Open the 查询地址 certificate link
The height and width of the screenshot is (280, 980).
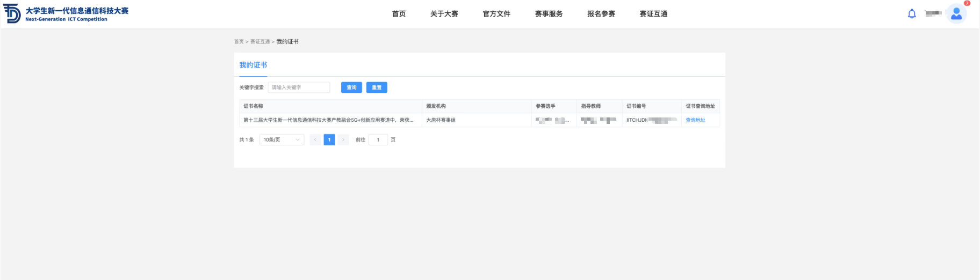695,120
